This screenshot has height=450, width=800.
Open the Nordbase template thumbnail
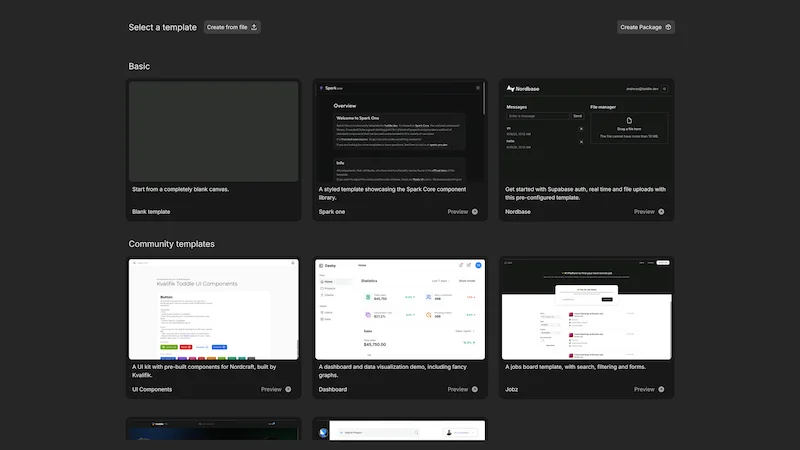point(587,131)
